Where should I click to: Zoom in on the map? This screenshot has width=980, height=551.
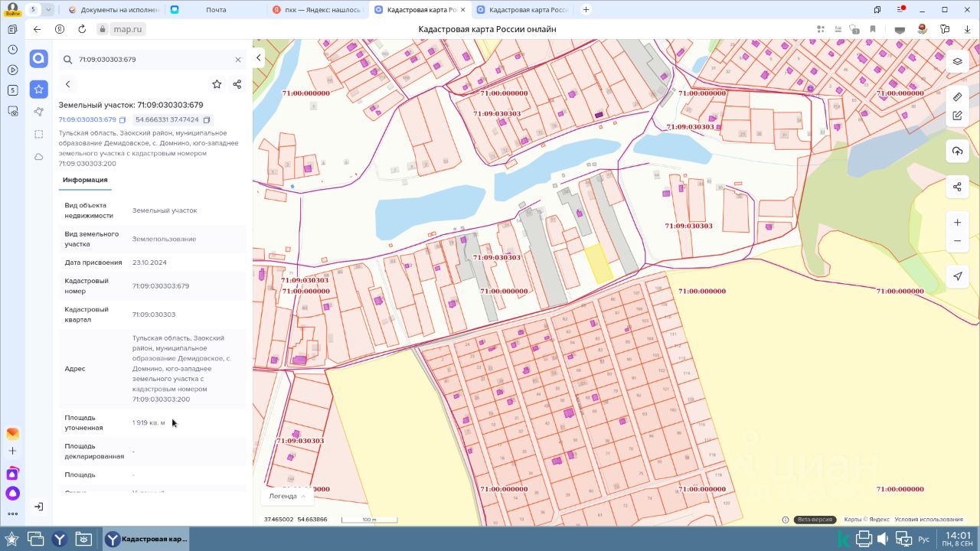point(957,223)
